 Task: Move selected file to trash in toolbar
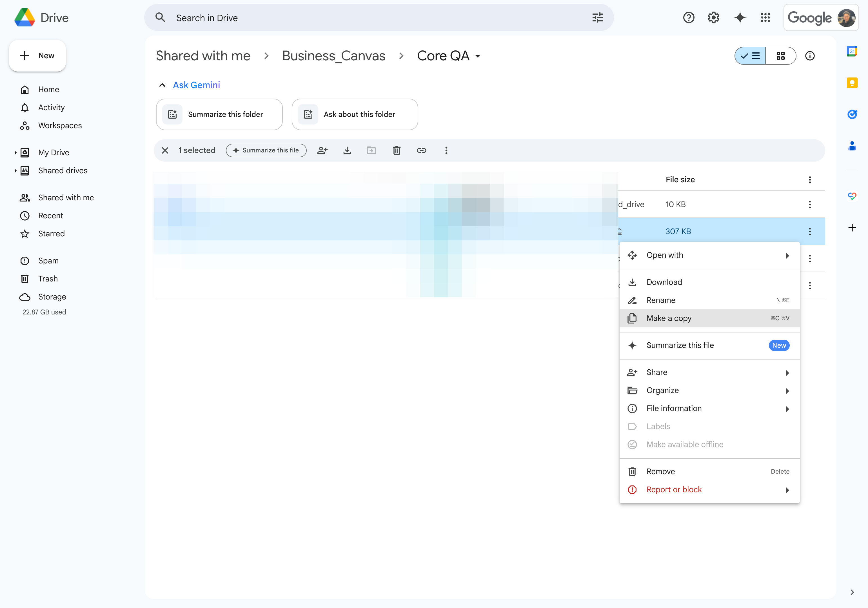[x=397, y=150]
